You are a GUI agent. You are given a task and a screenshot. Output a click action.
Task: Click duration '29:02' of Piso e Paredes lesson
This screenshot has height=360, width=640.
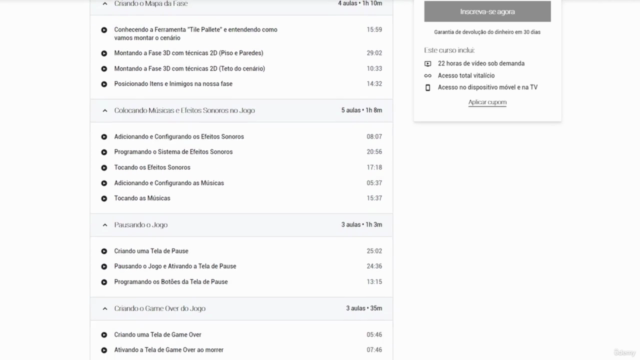[x=374, y=53]
